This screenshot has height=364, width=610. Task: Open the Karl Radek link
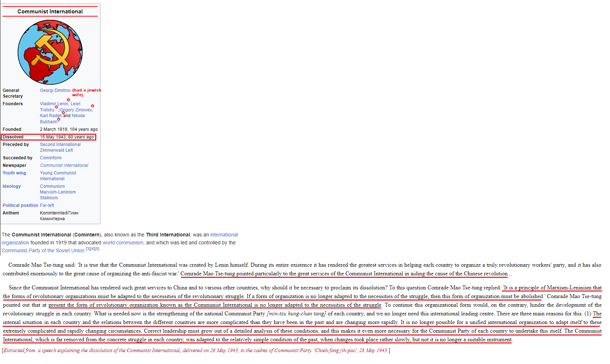point(51,116)
